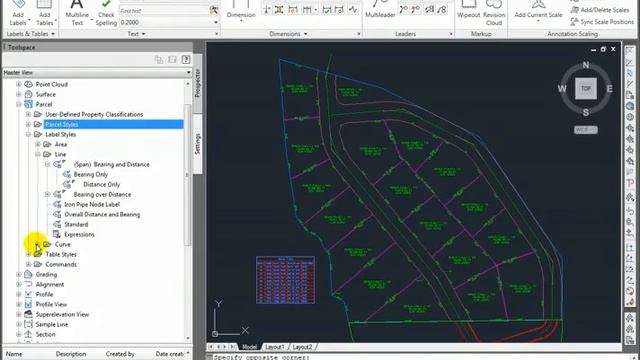Select the Revision Cloud tool
This screenshot has width=640, height=360.
coord(494,13)
